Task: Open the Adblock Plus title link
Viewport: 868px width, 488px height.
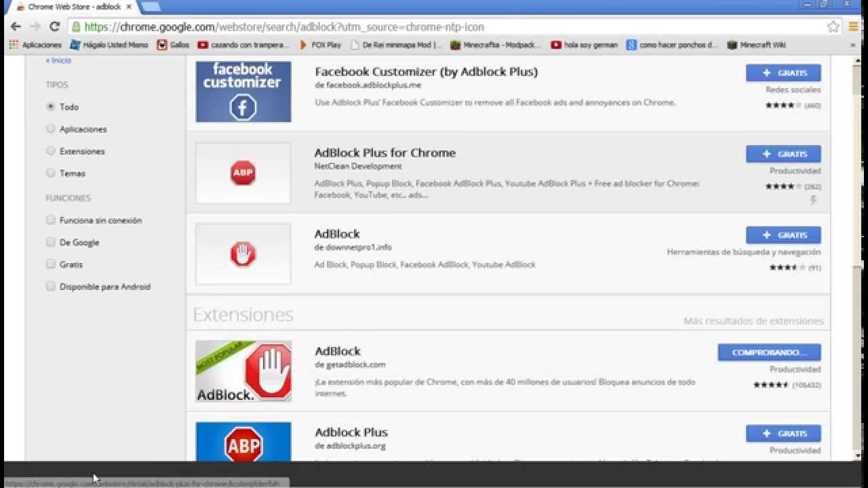Action: click(x=351, y=432)
